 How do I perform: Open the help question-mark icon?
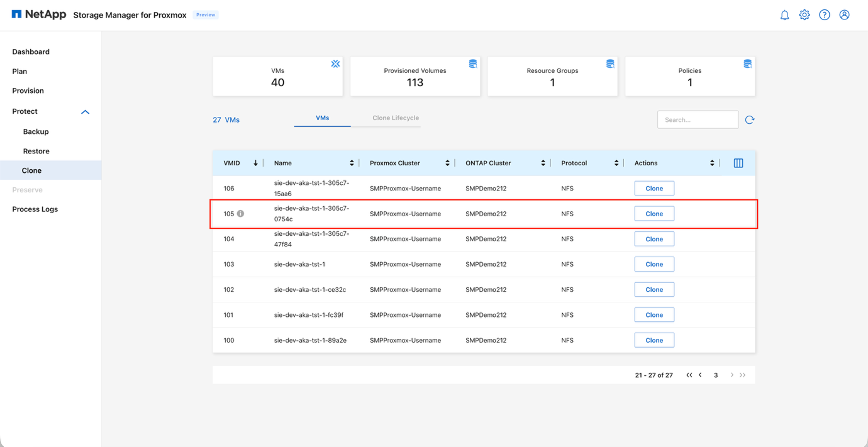coord(825,14)
